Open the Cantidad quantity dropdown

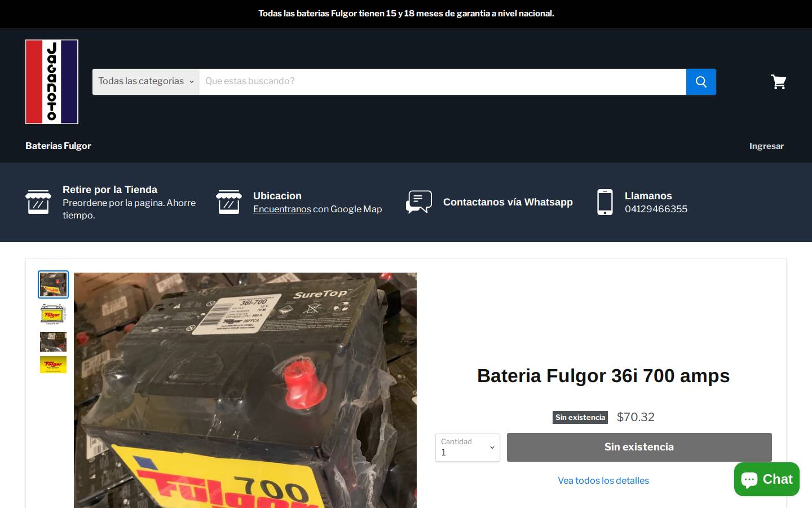[467, 448]
